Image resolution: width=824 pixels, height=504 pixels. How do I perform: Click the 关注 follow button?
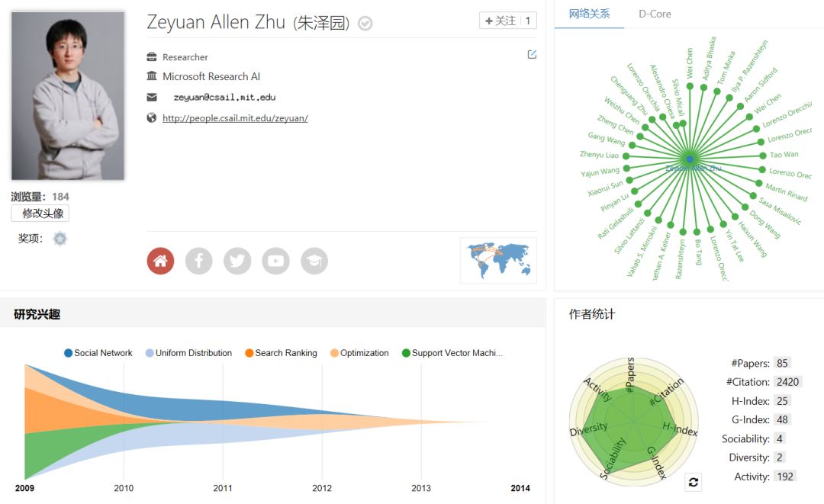(x=501, y=21)
